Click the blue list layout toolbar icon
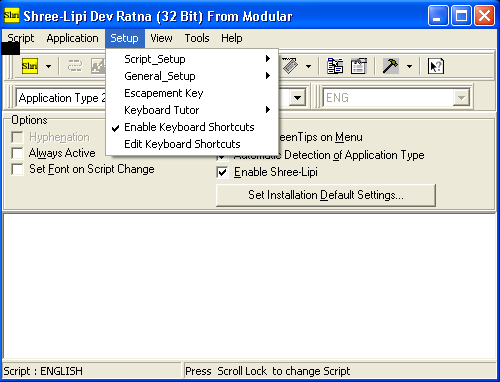The height and width of the screenshot is (382, 500). coord(335,66)
